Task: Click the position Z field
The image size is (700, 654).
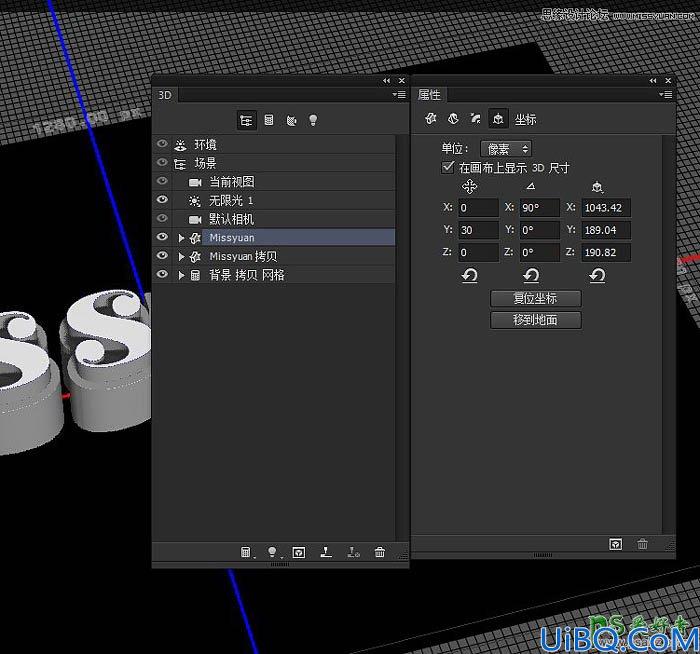Action: coord(478,252)
